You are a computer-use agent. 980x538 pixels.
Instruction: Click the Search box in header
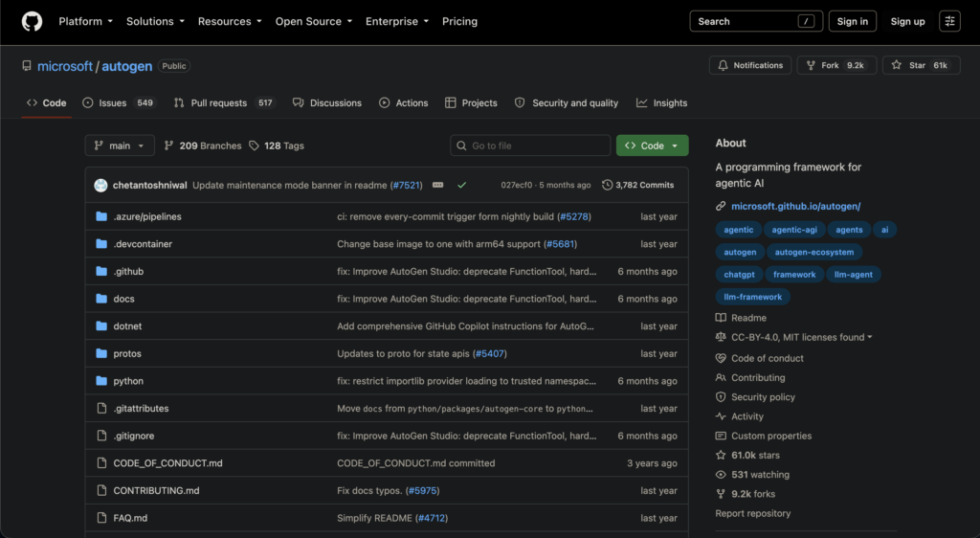(x=756, y=21)
